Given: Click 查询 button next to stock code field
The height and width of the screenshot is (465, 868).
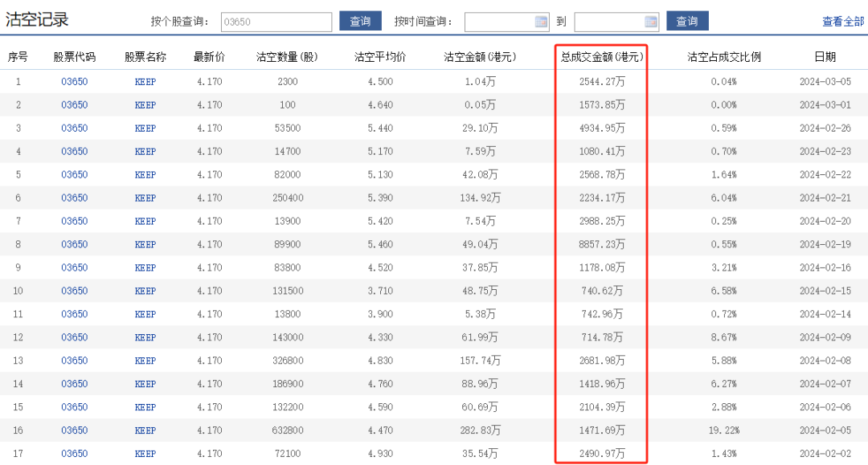Looking at the screenshot, I should click(x=360, y=21).
